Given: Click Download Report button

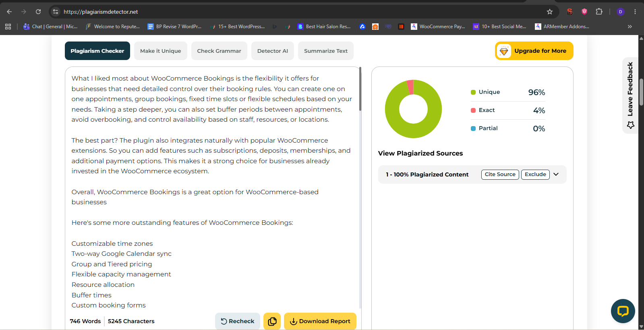Looking at the screenshot, I should 320,321.
